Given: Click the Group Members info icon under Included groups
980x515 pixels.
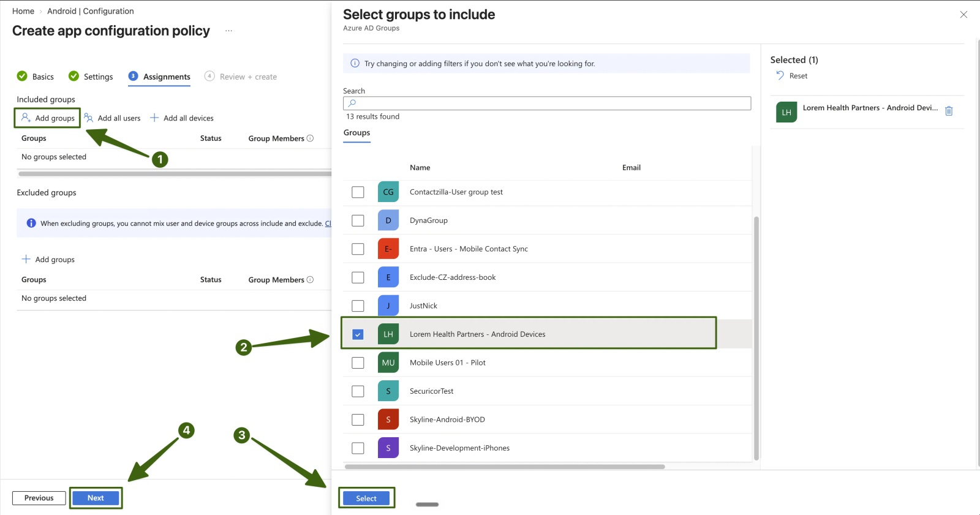Looking at the screenshot, I should click(310, 138).
